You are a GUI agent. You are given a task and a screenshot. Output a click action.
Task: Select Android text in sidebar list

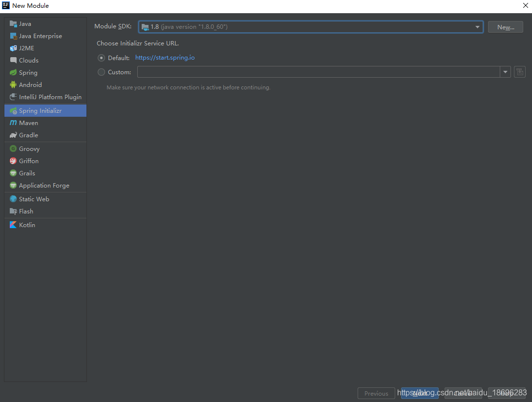(x=31, y=85)
